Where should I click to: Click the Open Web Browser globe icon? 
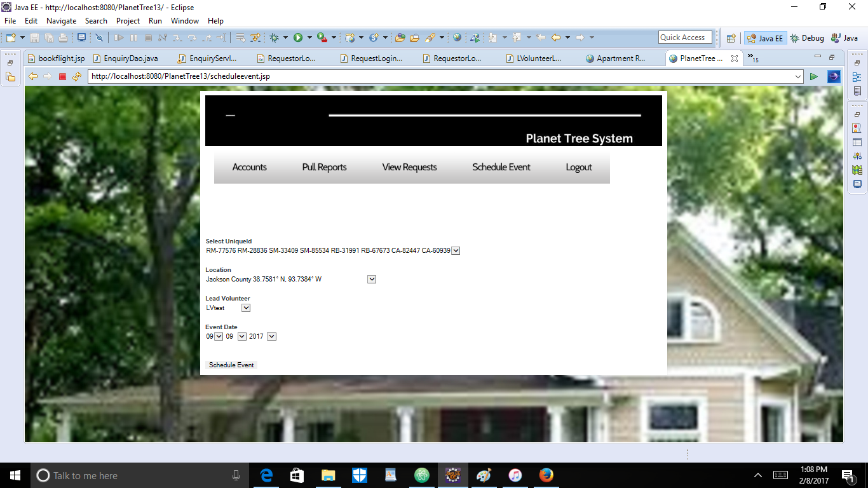(x=457, y=37)
